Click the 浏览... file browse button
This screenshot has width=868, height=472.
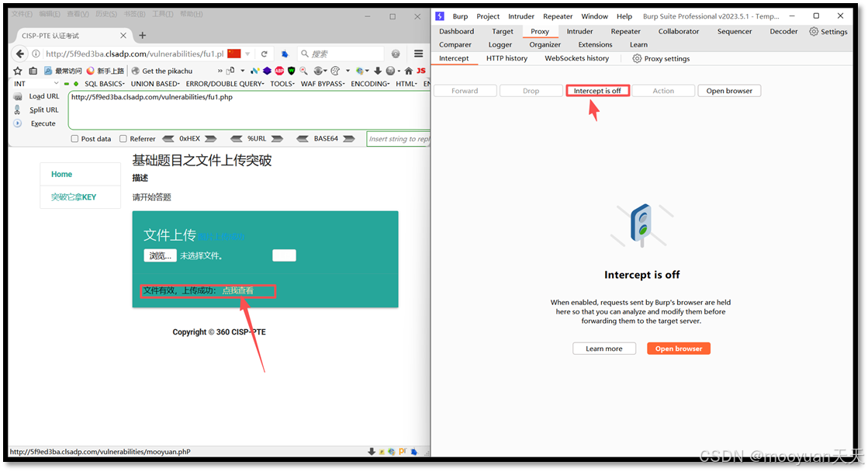click(160, 255)
